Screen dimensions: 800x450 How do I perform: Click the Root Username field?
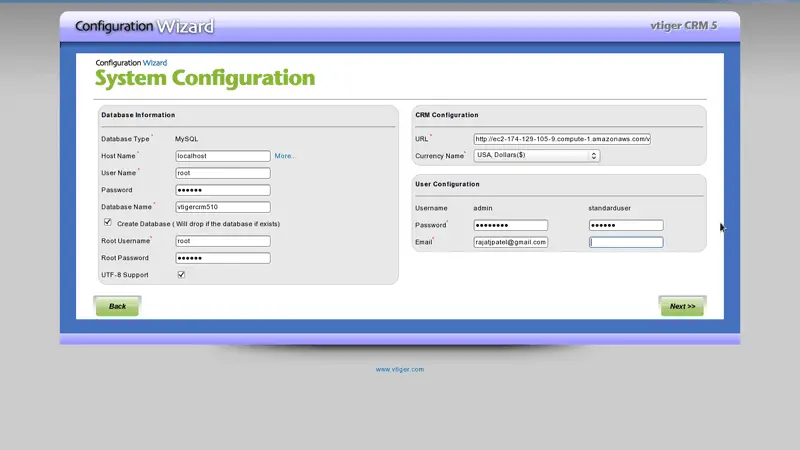point(223,241)
